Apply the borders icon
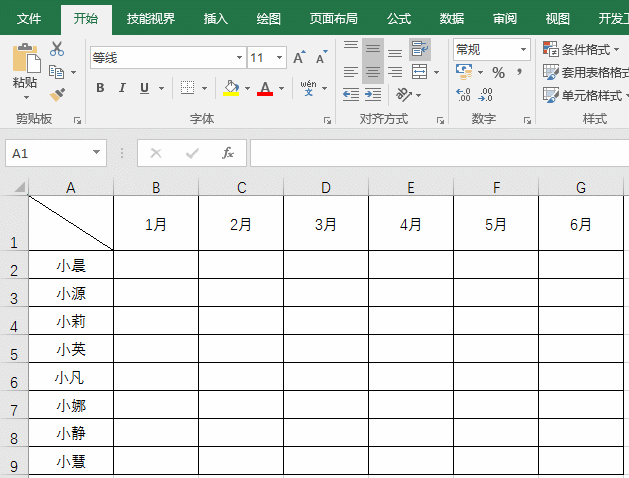629x478 pixels. coord(187,88)
